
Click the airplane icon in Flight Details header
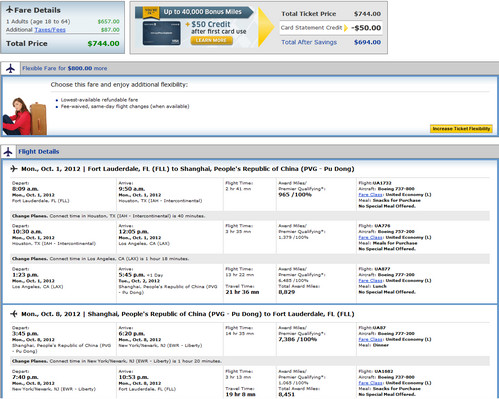(x=8, y=152)
